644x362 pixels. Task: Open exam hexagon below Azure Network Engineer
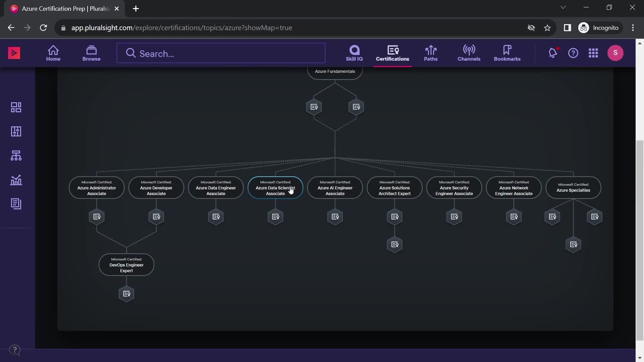(x=514, y=217)
